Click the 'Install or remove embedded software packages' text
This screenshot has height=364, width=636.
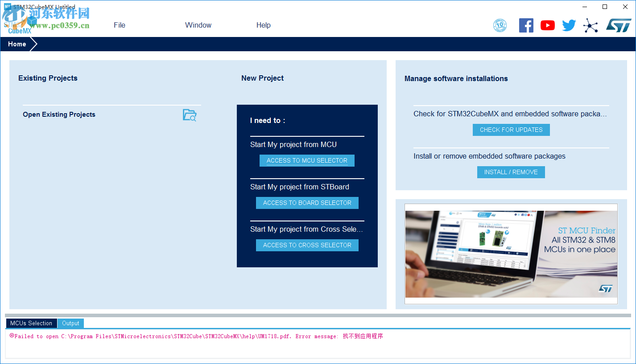click(x=490, y=156)
